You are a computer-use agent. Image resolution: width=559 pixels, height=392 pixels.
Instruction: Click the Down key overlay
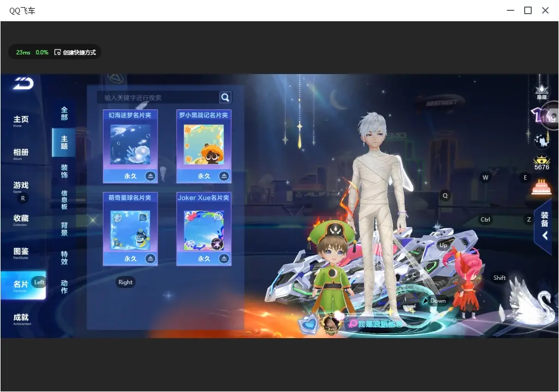(x=438, y=301)
